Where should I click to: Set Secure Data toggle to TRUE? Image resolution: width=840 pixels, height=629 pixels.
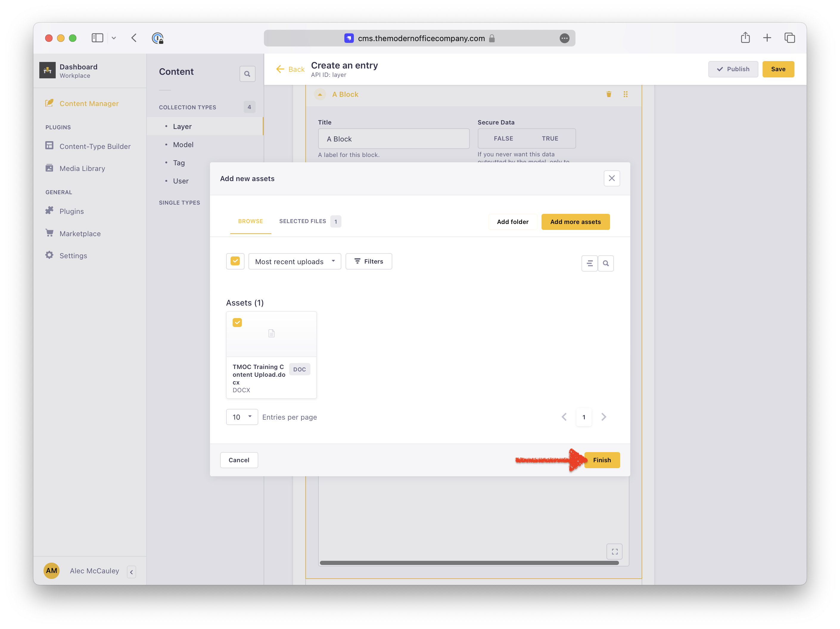point(550,138)
